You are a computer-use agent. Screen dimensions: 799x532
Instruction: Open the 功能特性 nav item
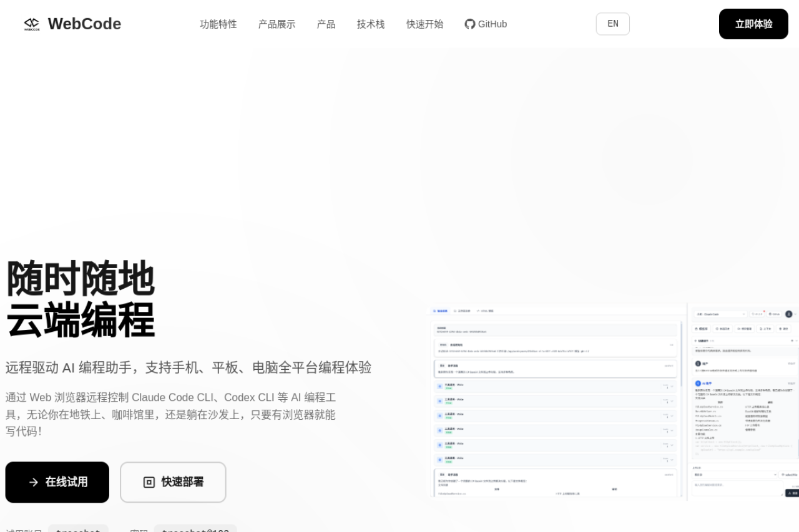pyautogui.click(x=218, y=24)
